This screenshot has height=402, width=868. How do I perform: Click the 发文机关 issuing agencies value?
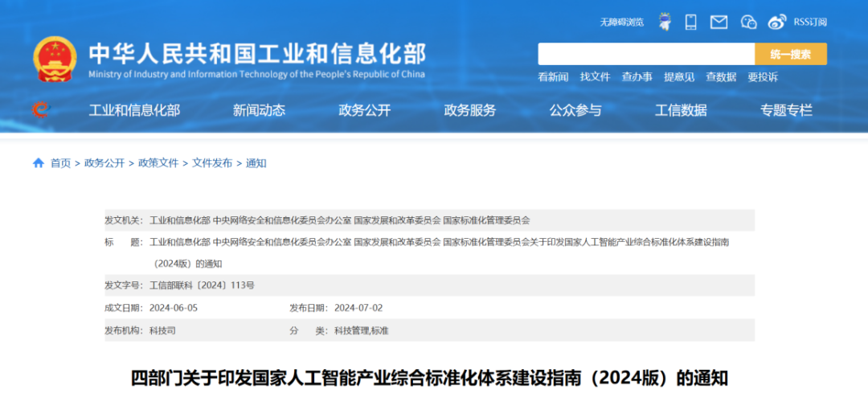coord(340,219)
